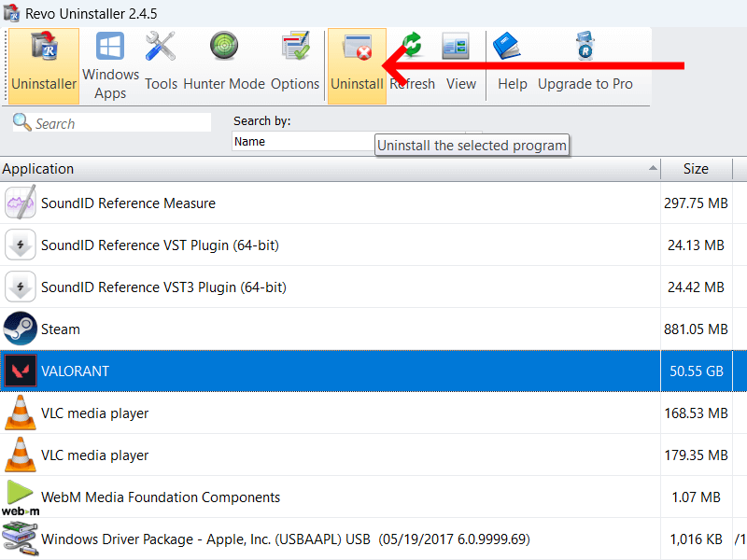Click the Application column sort arrow
Screen dimensions: 747x560
click(x=654, y=169)
